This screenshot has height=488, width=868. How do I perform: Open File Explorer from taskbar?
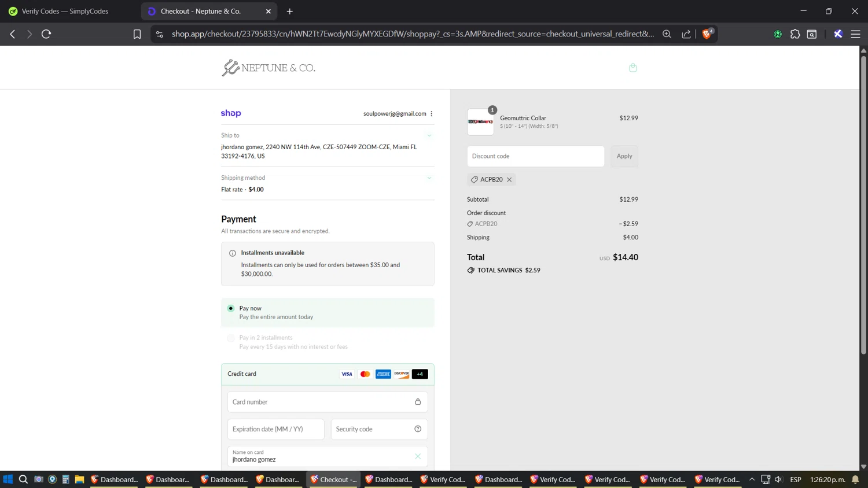[80, 479]
